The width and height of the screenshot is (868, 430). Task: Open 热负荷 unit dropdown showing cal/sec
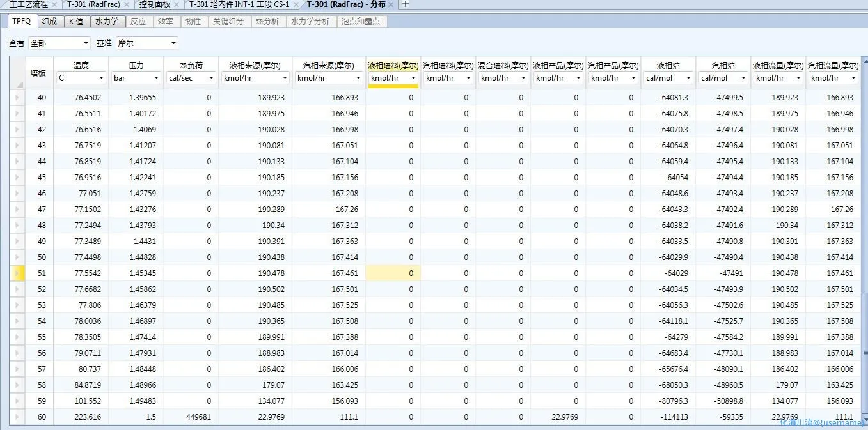[191, 78]
